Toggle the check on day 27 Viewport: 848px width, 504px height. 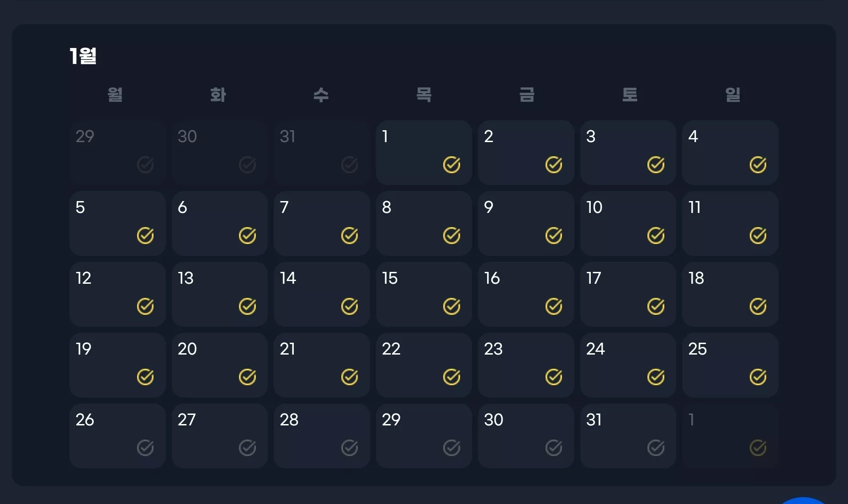[x=247, y=448]
